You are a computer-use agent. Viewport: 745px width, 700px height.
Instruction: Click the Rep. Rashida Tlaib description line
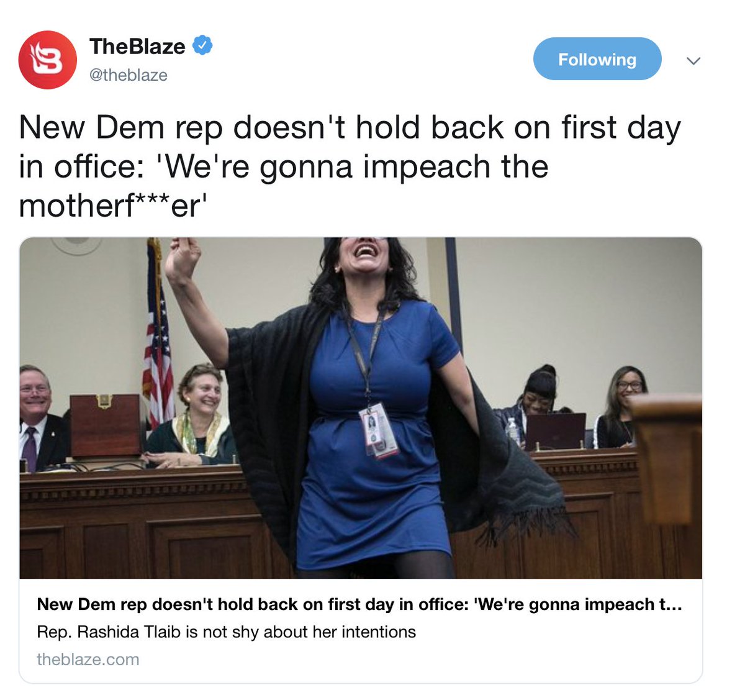227,632
